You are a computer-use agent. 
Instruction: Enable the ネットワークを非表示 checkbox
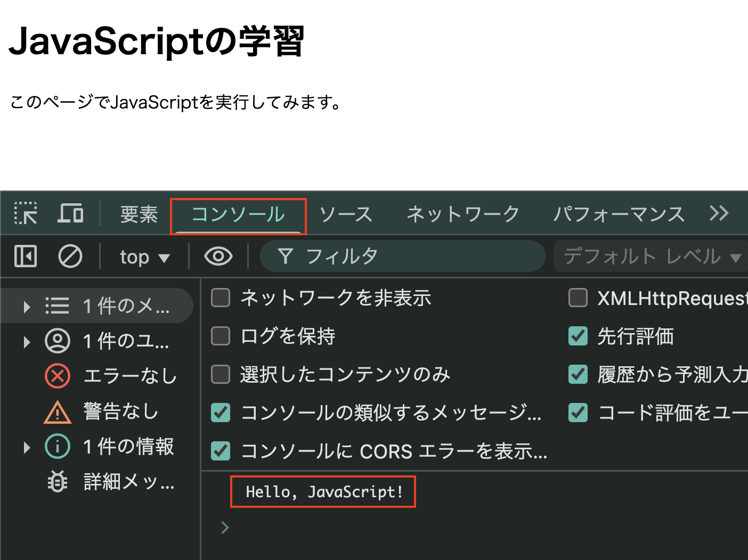pyautogui.click(x=221, y=298)
